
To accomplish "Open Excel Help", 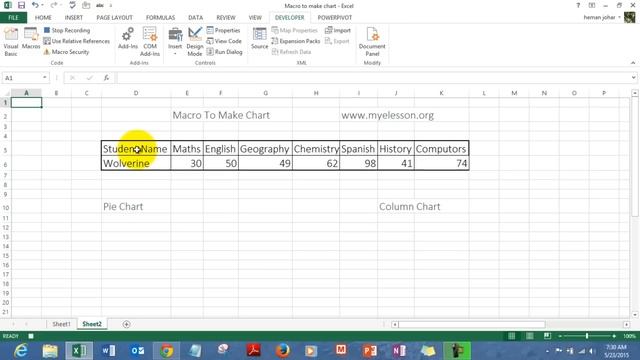I will [578, 5].
